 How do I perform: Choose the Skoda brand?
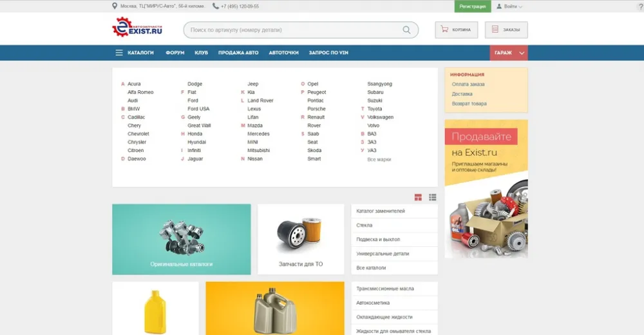[314, 151]
